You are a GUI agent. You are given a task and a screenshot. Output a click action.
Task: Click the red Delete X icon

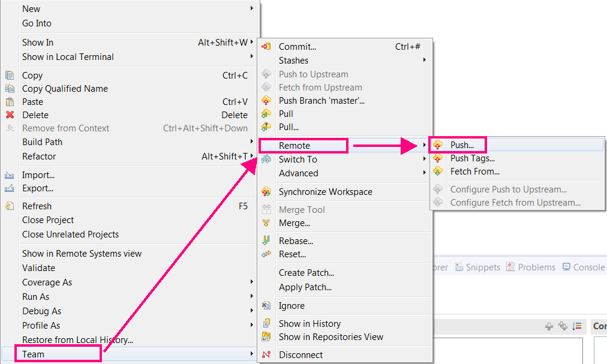click(10, 115)
